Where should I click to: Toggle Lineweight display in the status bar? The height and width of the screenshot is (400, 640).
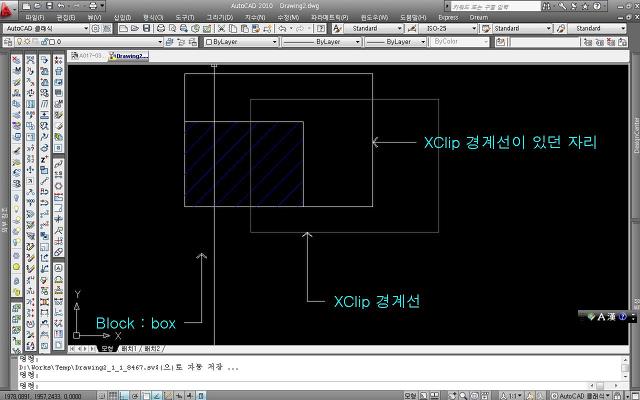coord(190,396)
